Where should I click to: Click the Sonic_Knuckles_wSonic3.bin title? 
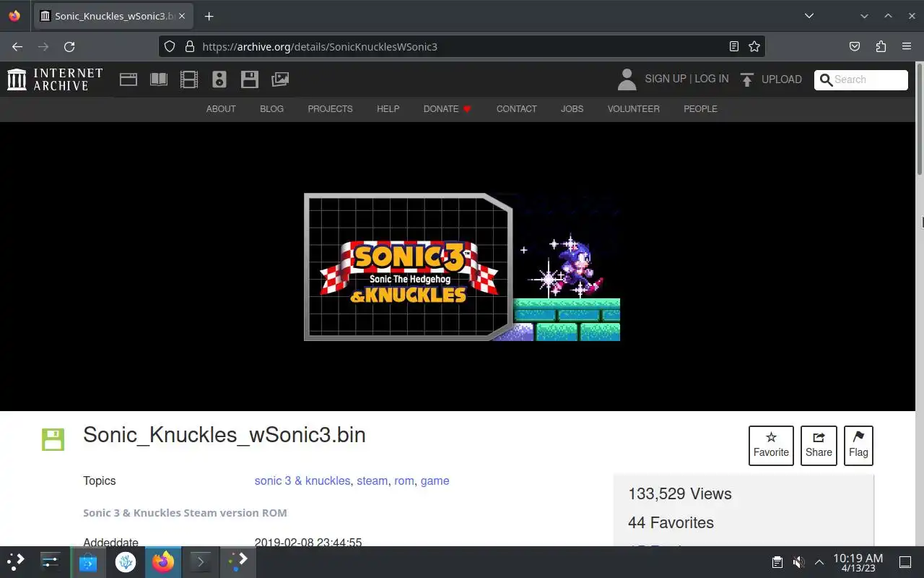pos(225,435)
